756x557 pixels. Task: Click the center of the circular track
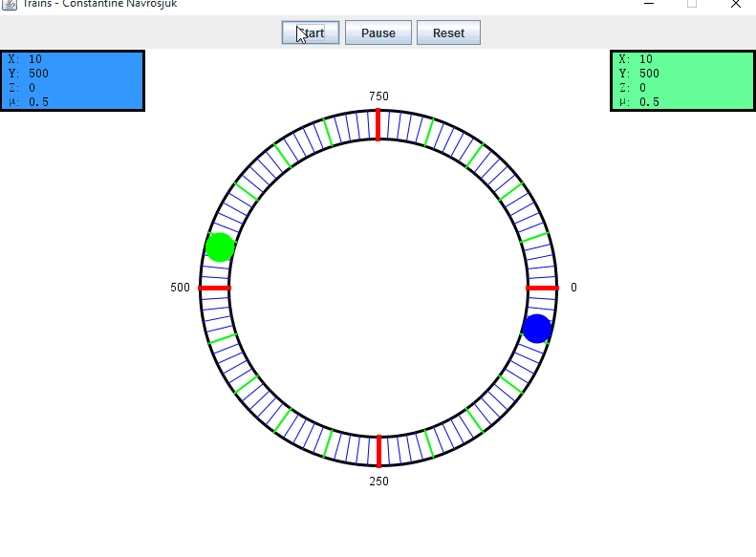[378, 288]
